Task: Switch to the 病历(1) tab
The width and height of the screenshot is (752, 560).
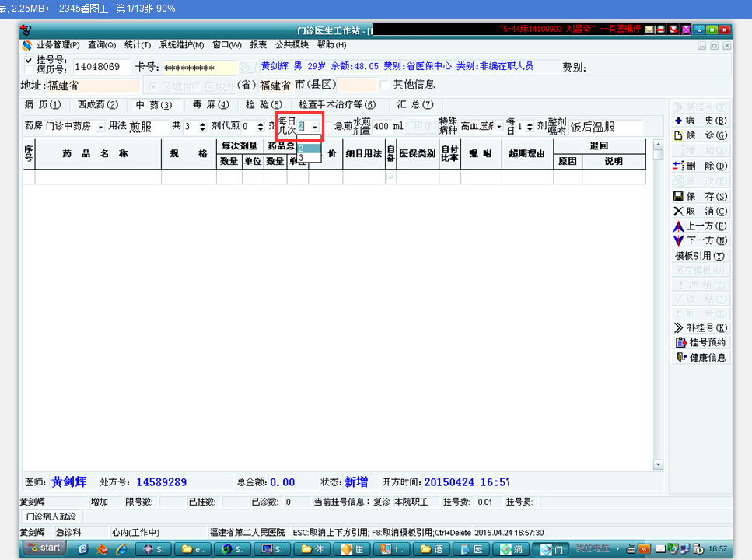Action: 44,104
